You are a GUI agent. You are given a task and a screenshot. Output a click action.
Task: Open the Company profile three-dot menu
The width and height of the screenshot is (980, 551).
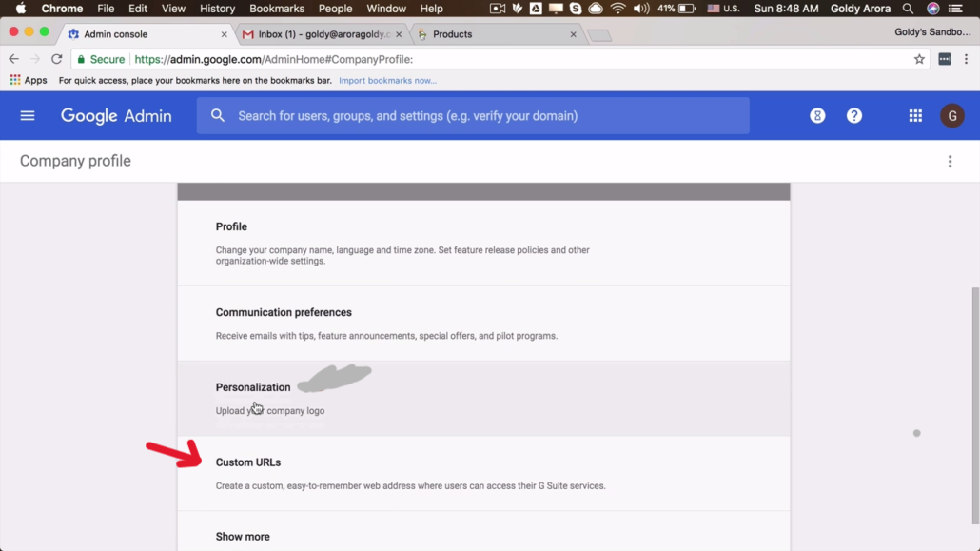[x=950, y=161]
